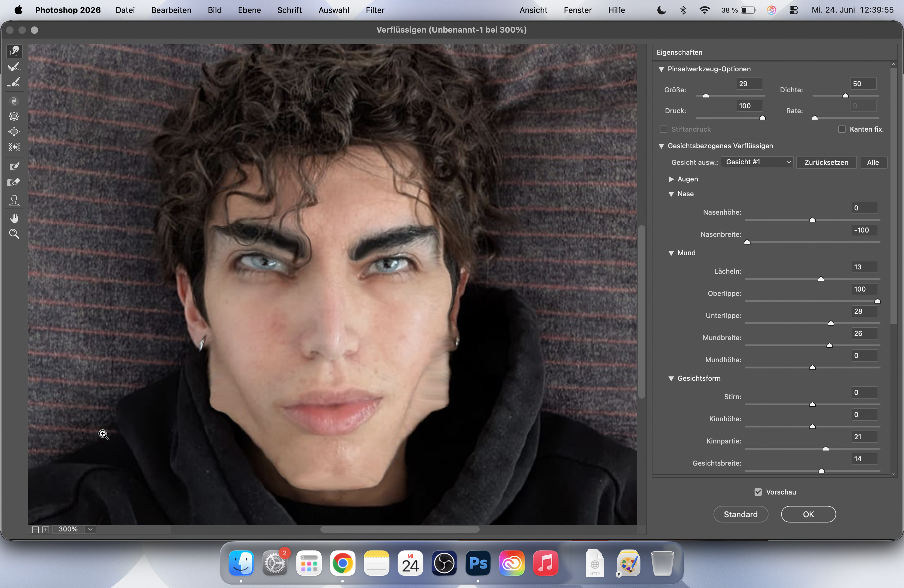The height and width of the screenshot is (588, 904).
Task: Open Photoshop from the Dock
Action: [x=478, y=563]
